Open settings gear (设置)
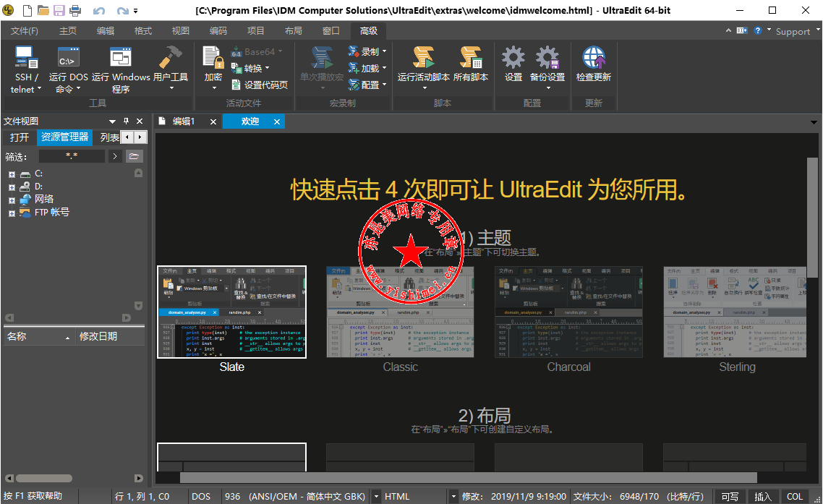Screen dimensions: 823x504 [513, 65]
